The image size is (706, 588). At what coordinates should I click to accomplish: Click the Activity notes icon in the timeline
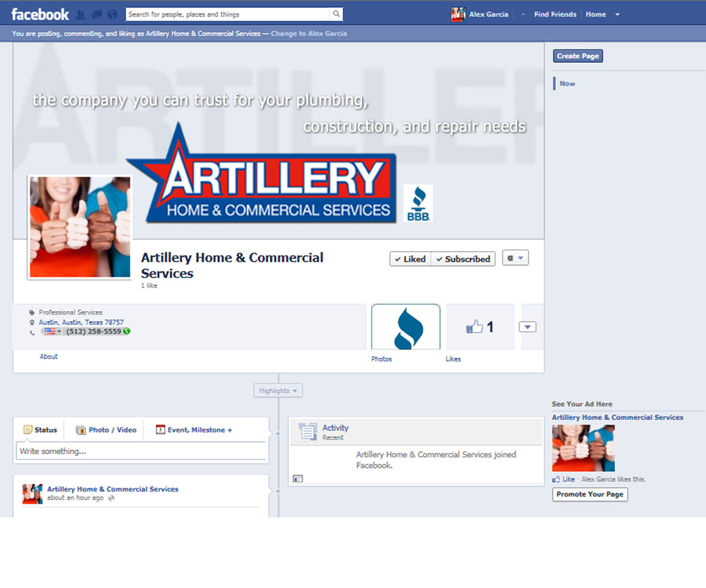coord(306,432)
